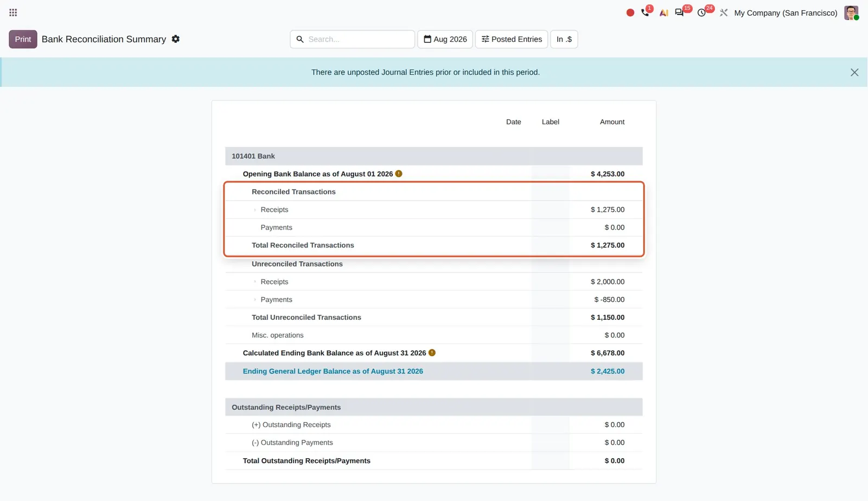Click the 101401 Bank header row

point(433,156)
